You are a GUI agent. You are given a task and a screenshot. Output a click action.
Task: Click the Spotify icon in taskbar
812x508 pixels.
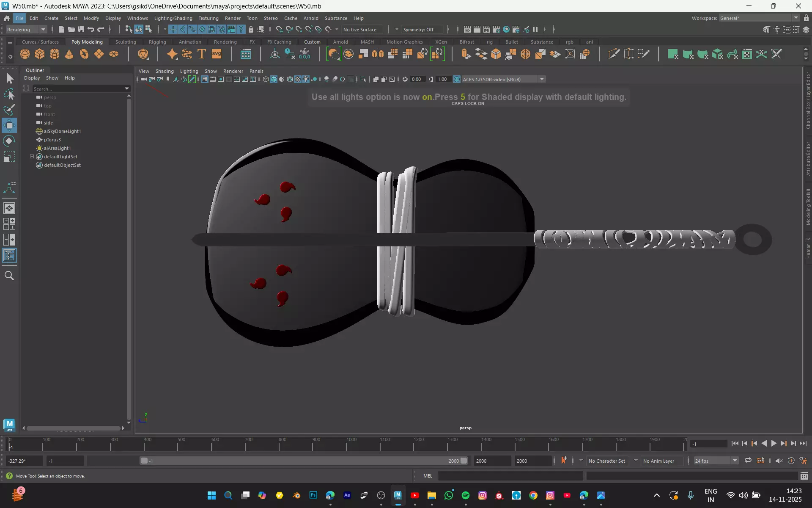pos(466,495)
